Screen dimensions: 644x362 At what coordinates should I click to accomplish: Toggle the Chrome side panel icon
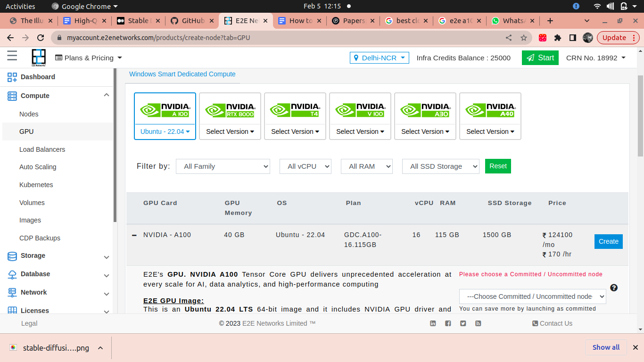[x=573, y=38]
